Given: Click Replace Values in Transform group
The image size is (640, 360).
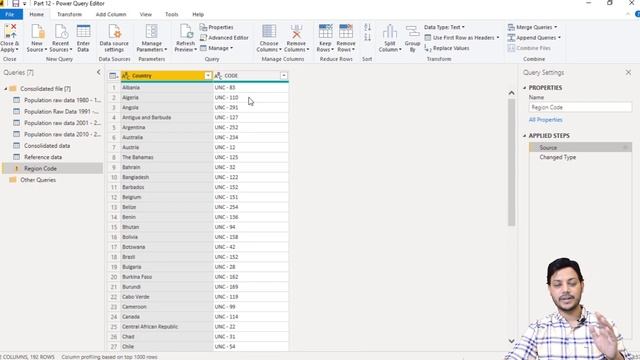Looking at the screenshot, I should [447, 48].
